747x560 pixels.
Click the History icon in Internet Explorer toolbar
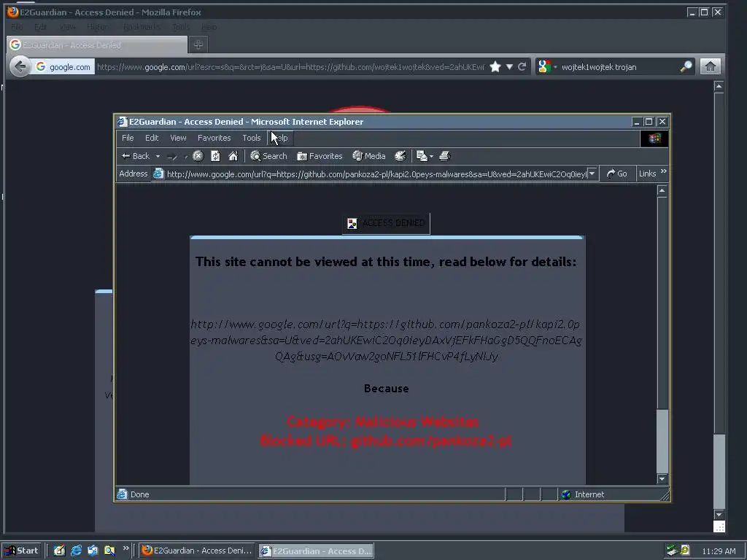[x=400, y=156]
